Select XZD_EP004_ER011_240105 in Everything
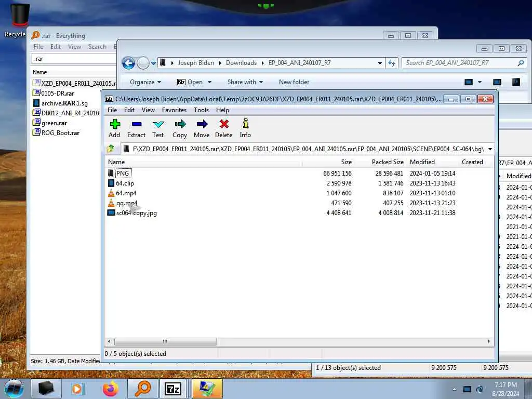 [74, 83]
